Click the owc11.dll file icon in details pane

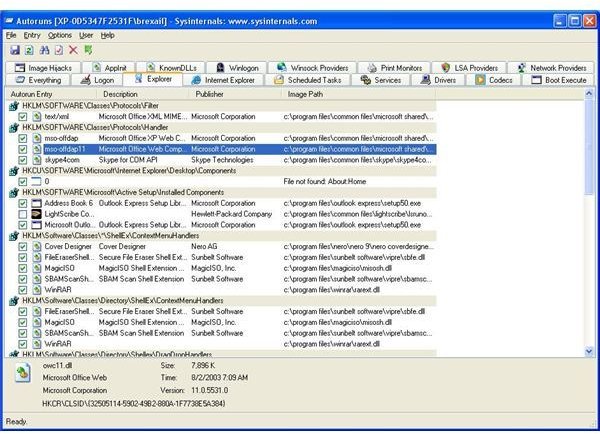click(x=23, y=373)
